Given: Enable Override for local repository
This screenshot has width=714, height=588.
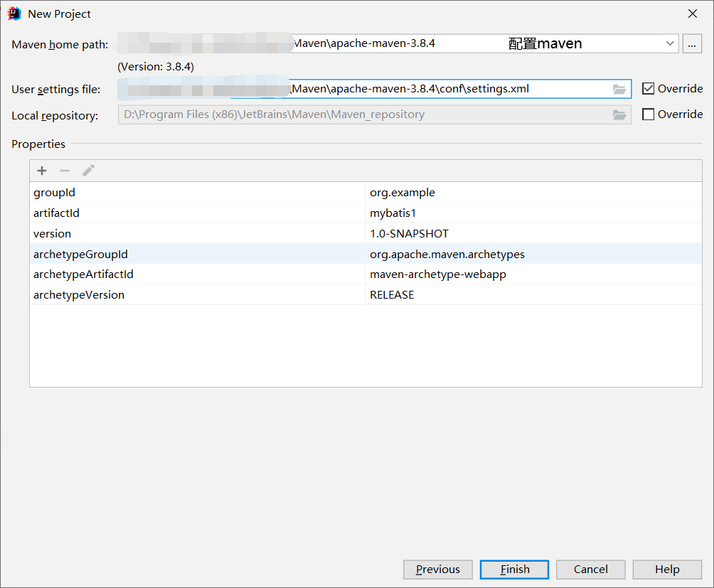Looking at the screenshot, I should click(x=646, y=114).
